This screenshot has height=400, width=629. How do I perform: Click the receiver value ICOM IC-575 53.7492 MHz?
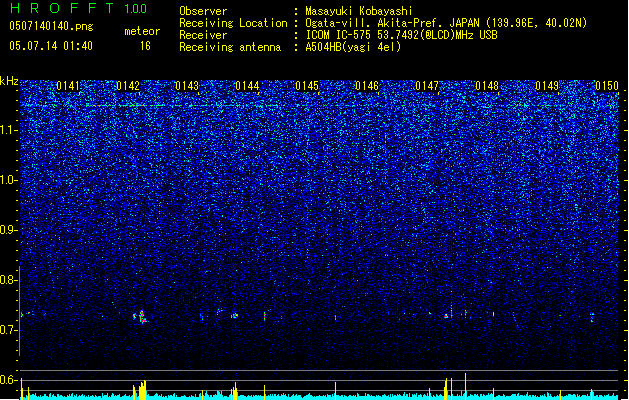pyautogui.click(x=401, y=35)
